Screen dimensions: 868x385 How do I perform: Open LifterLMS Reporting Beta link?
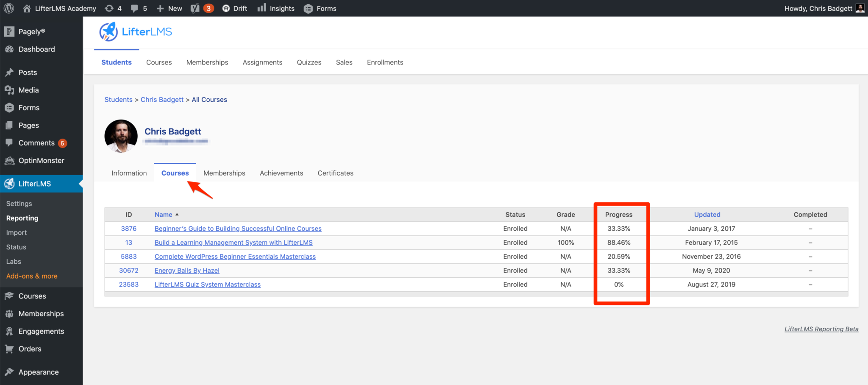tap(821, 329)
